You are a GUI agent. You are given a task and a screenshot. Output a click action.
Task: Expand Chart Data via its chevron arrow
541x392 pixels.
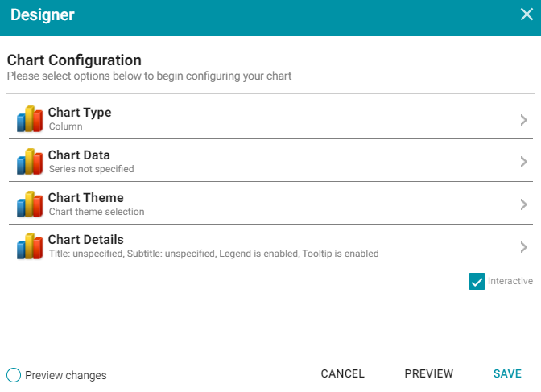(x=523, y=162)
